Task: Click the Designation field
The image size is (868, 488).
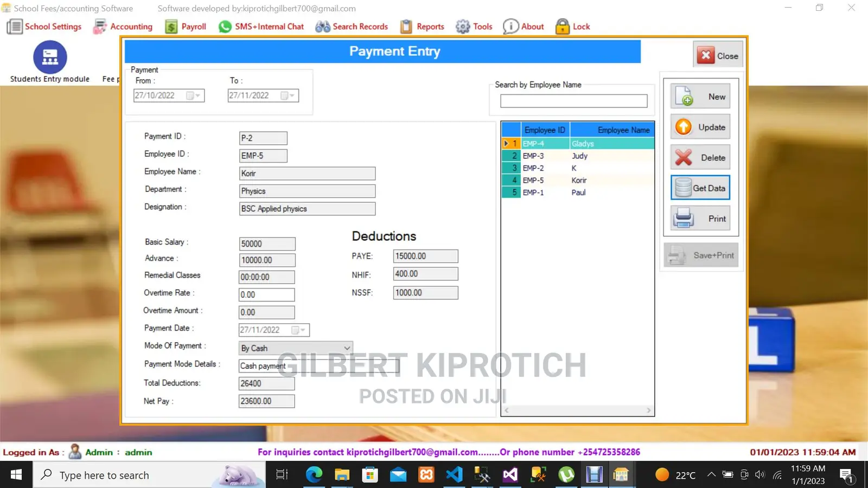Action: [x=307, y=209]
